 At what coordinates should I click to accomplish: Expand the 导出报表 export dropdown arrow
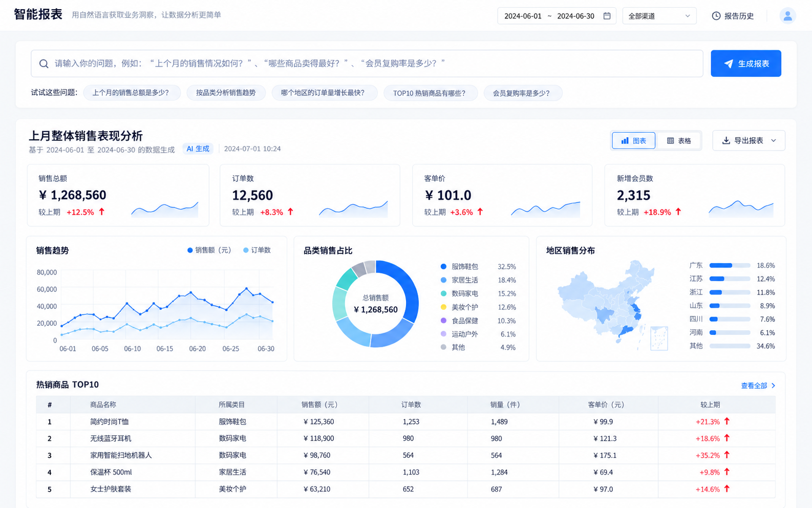point(774,140)
